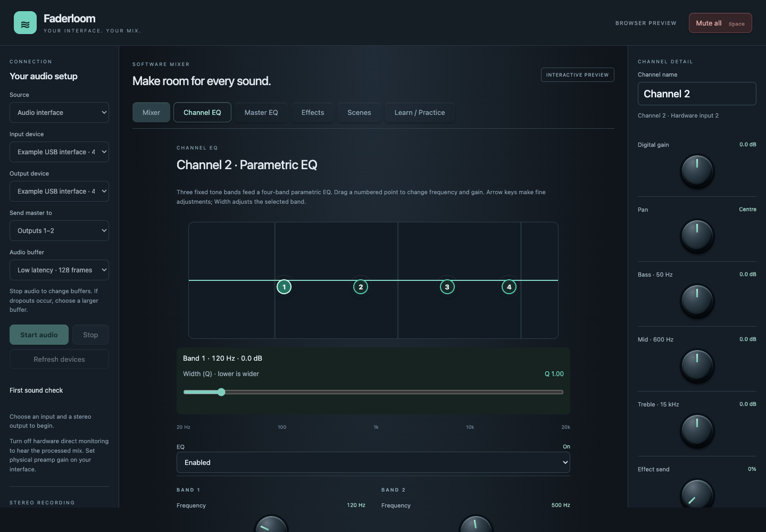
Task: Click Channel 2 · Hardware input 2 text
Action: (678, 115)
